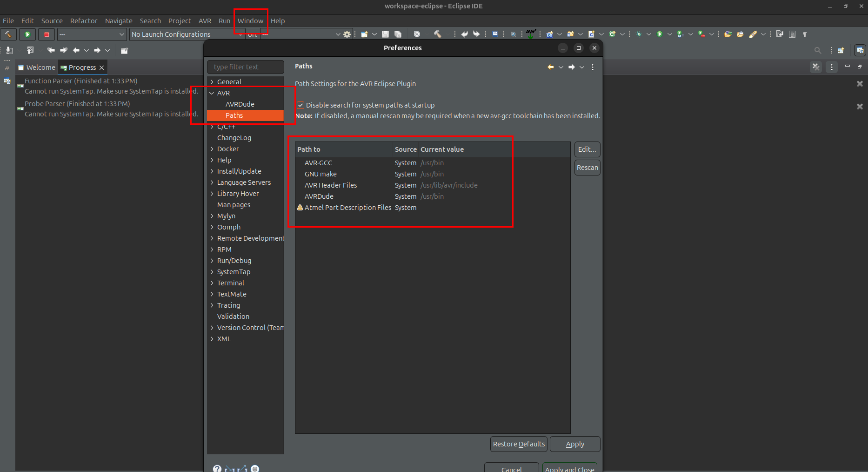Remove the Probe Parser finished entry

860,107
